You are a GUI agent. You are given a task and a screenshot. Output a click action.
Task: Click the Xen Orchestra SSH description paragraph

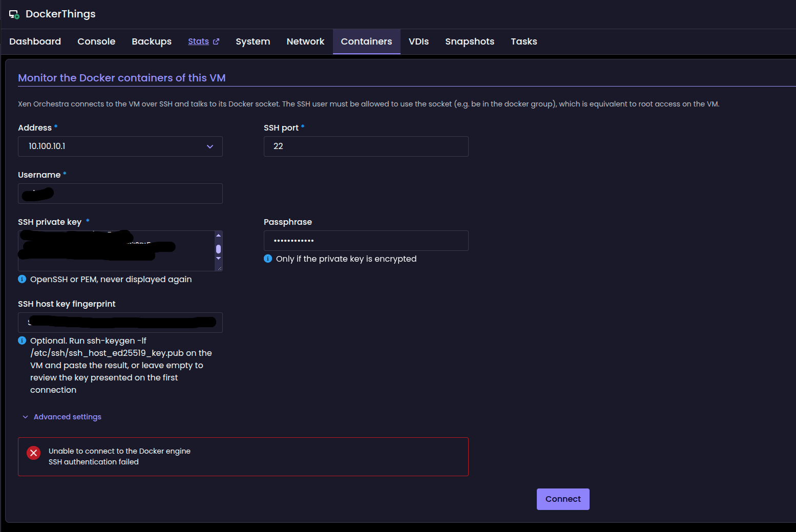(x=369, y=104)
